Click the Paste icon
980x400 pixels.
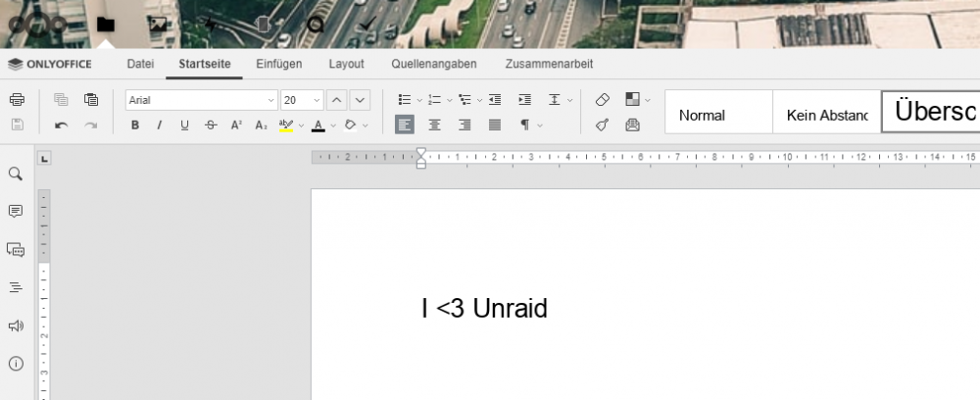(91, 99)
